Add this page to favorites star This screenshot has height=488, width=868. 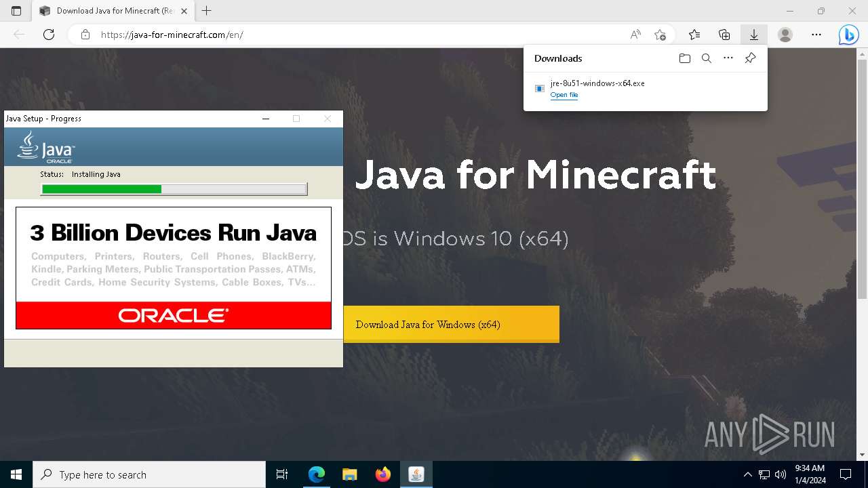click(660, 35)
